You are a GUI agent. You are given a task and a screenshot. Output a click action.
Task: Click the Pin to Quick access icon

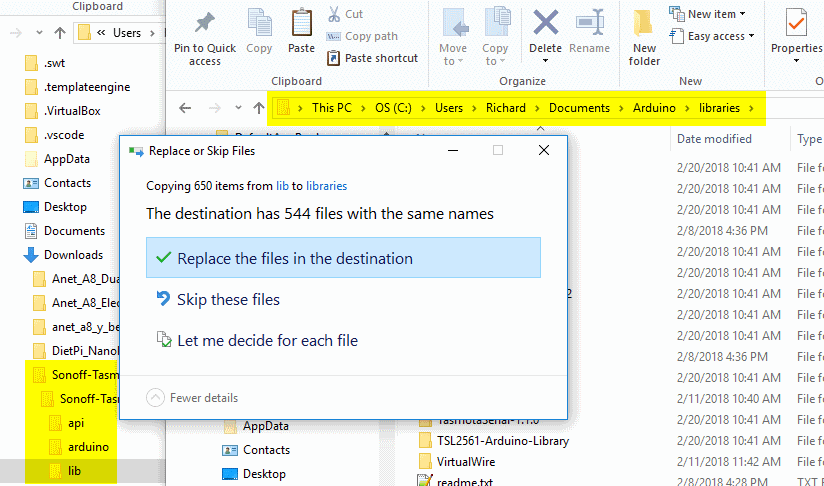205,24
